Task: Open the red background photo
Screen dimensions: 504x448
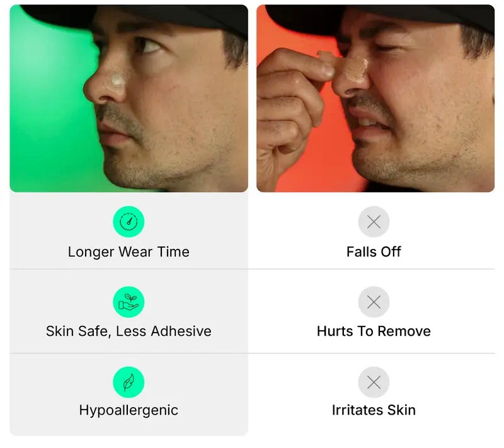Action: tap(375, 98)
